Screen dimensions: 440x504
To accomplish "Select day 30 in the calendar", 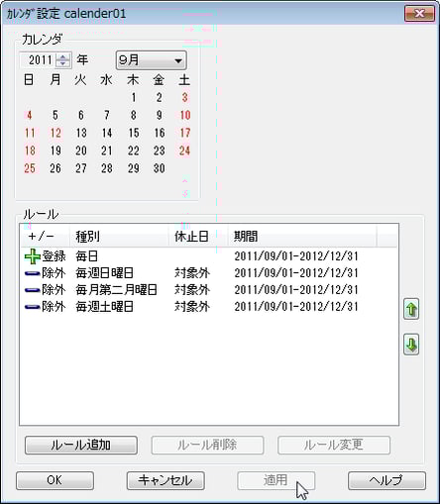I will 160,168.
